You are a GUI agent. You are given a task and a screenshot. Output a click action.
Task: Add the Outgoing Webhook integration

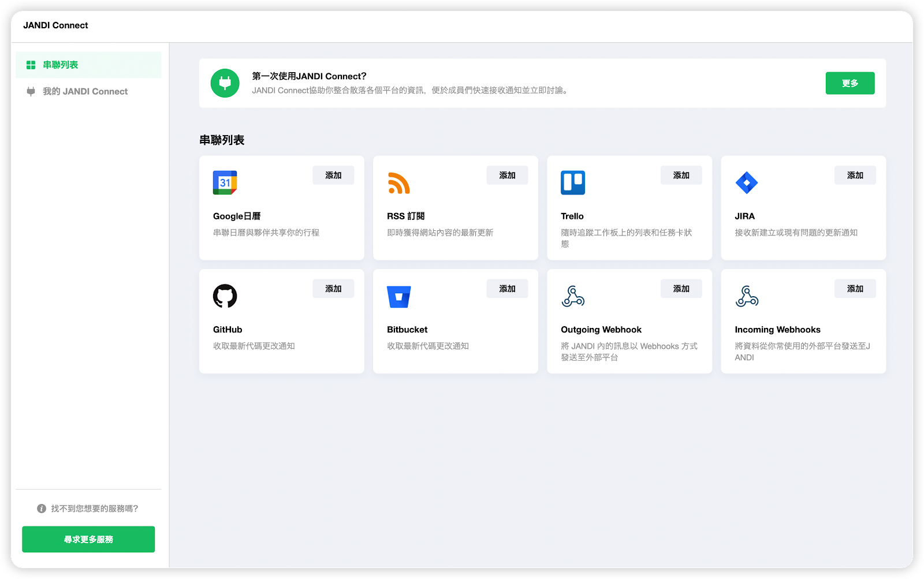click(681, 289)
